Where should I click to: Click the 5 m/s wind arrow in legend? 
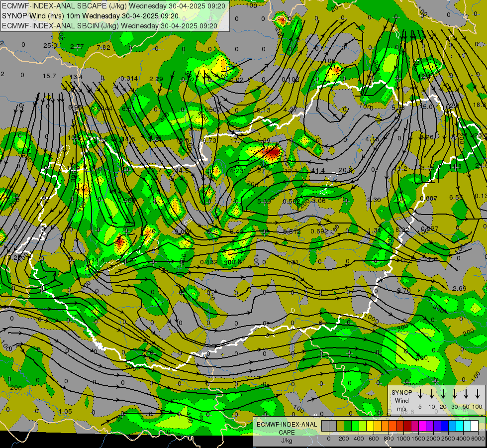(420, 393)
